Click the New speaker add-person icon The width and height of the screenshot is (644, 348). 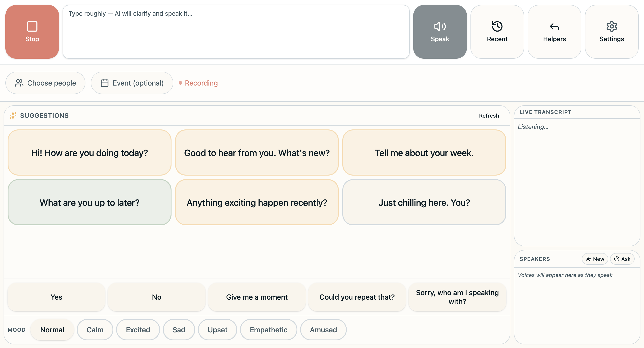coord(589,259)
